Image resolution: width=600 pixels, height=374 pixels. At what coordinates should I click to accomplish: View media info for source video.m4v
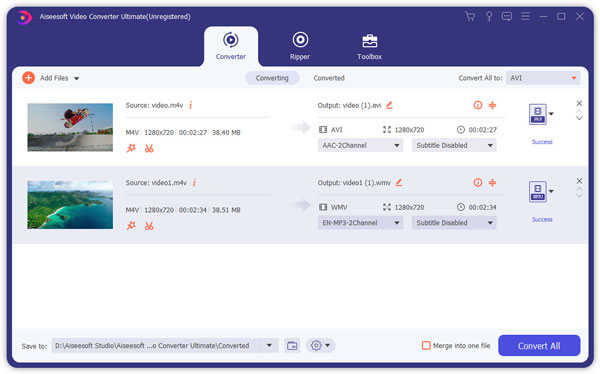(x=191, y=105)
